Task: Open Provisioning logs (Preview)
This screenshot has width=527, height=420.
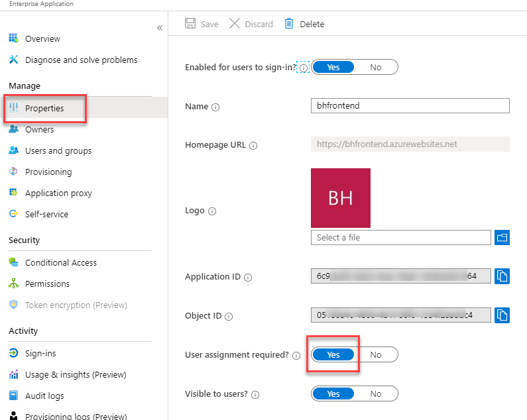Action: point(76,416)
